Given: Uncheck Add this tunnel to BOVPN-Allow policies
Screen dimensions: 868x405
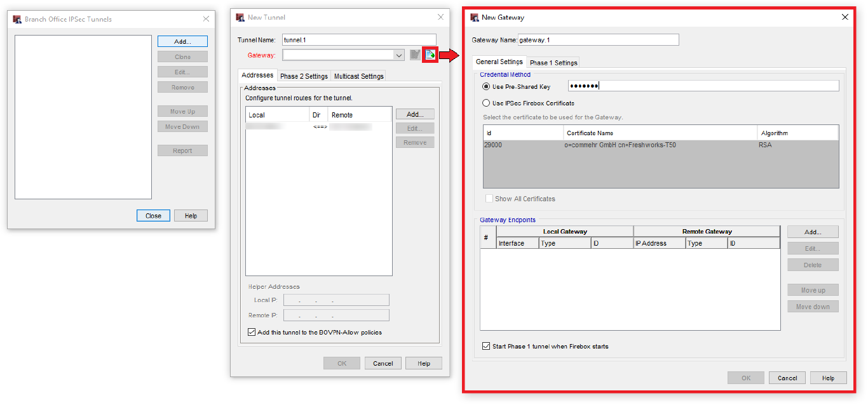Looking at the screenshot, I should (252, 332).
